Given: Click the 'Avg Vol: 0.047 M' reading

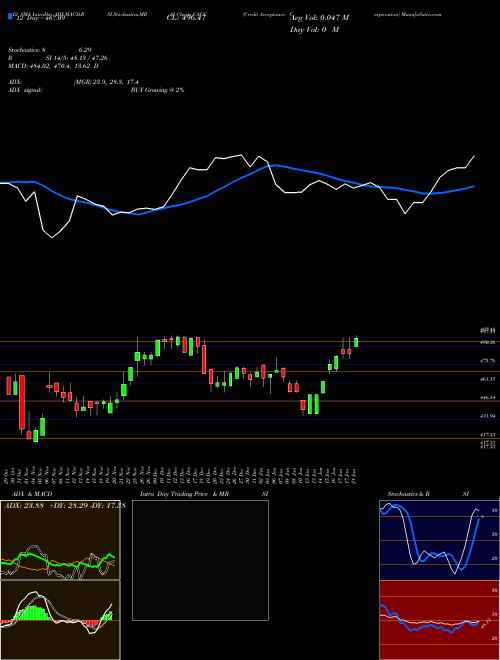Looking at the screenshot, I should coord(319,18).
